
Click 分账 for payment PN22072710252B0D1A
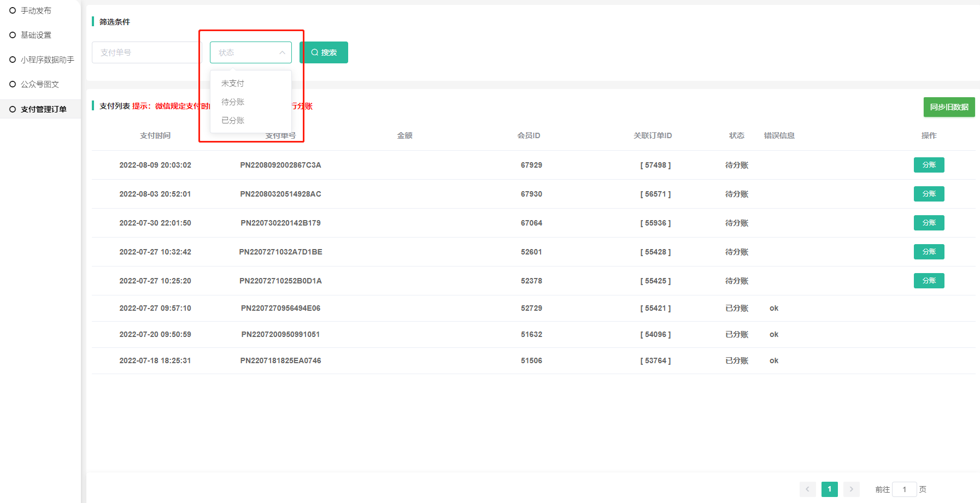coord(929,281)
